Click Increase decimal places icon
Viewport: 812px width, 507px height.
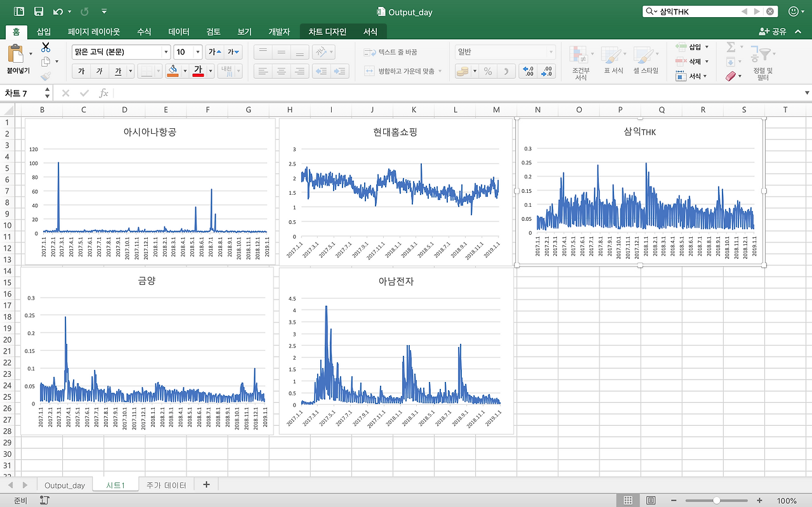pos(528,71)
